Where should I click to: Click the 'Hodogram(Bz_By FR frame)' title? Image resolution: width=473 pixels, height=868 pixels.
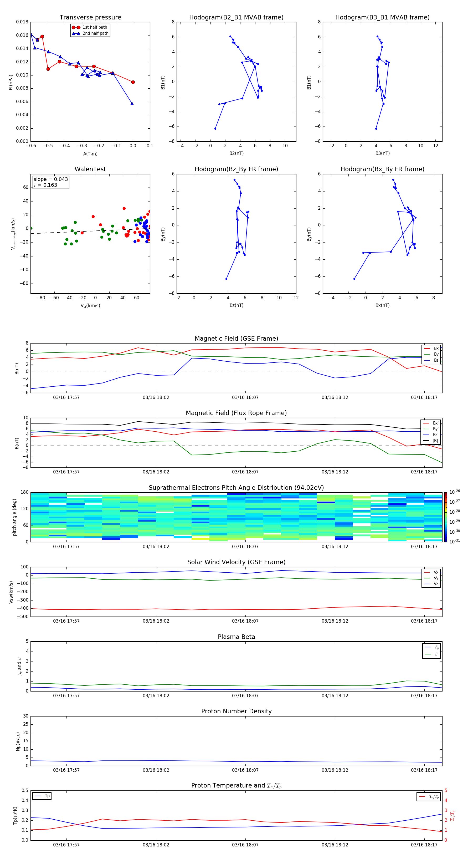(236, 169)
